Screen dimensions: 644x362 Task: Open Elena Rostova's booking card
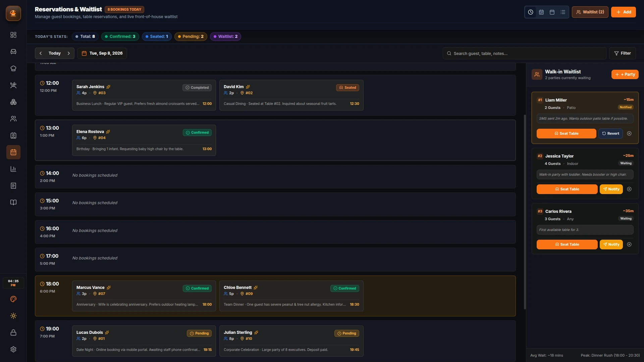pyautogui.click(x=144, y=140)
